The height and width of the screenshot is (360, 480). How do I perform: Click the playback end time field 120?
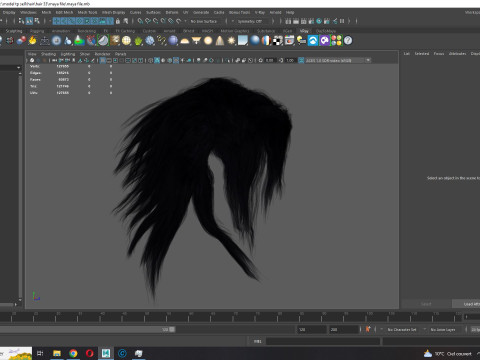pyautogui.click(x=311, y=329)
